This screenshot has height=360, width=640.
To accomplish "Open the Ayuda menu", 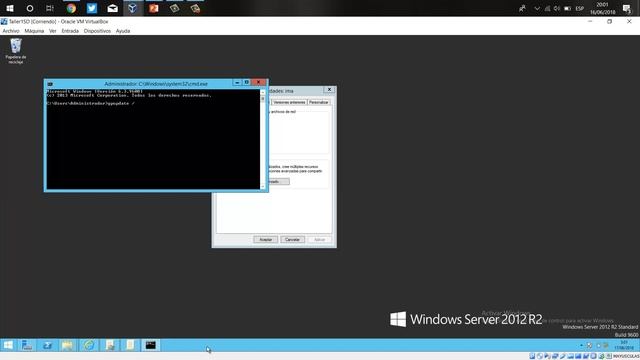I will 122,31.
